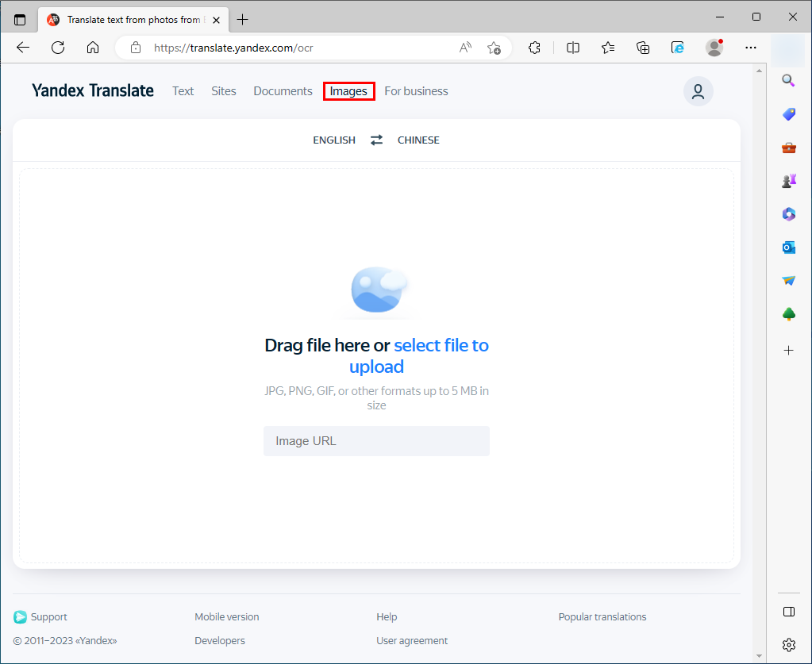Screen dimensions: 812x664
Task: Close the Translate text tab
Action: tap(217, 20)
